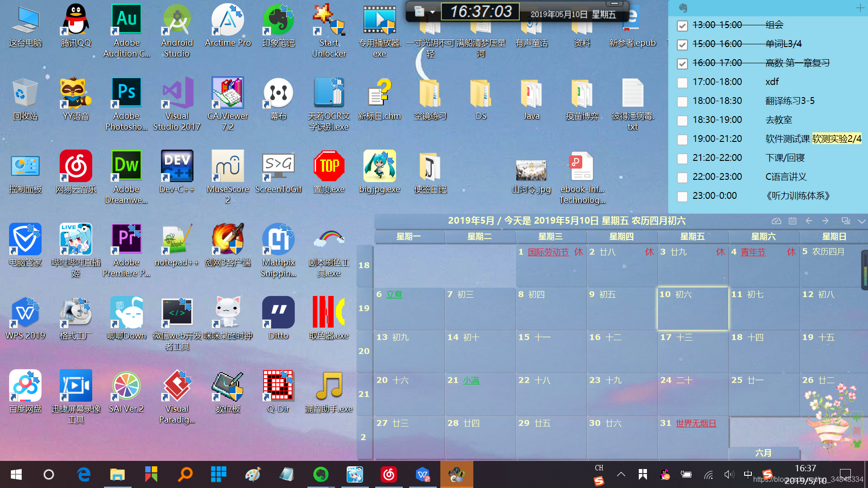Viewport: 868px width, 488px height.
Task: Jump to 六月 in the calendar
Action: (764, 453)
